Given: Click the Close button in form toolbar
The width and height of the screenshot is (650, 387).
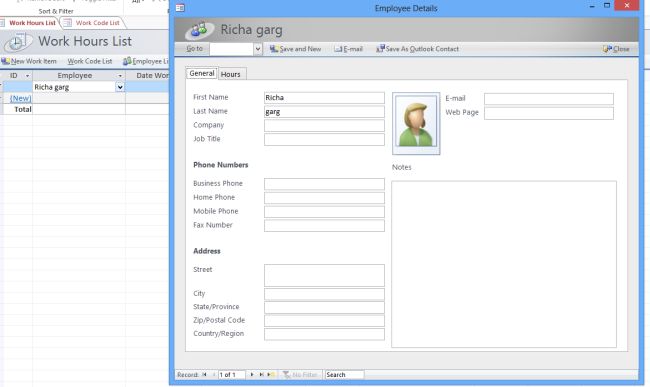Looking at the screenshot, I should pyautogui.click(x=616, y=49).
